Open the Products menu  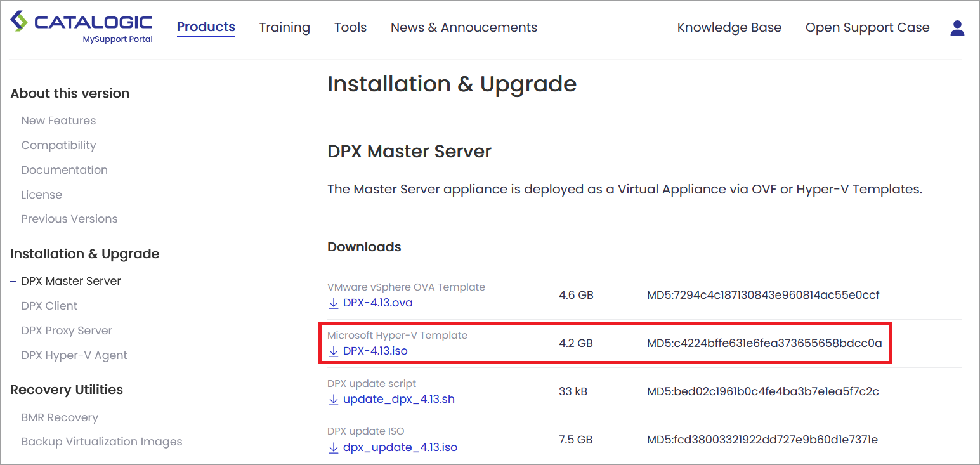coord(206,27)
